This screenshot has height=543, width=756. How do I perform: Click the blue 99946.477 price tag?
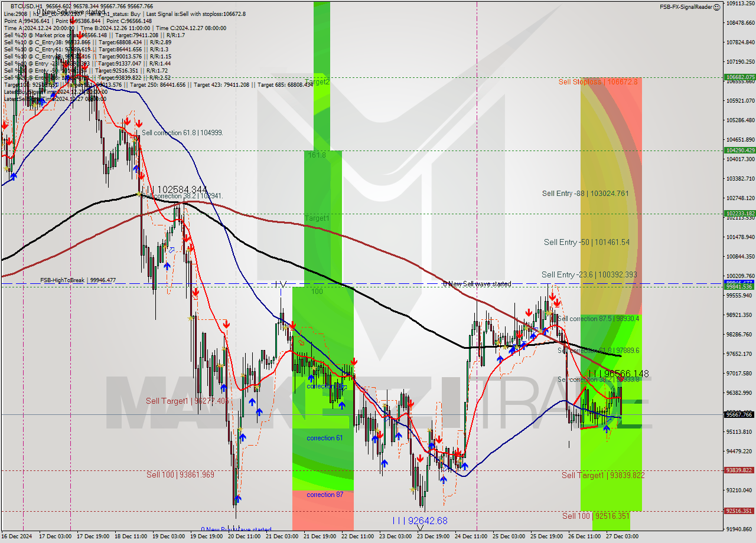click(x=739, y=282)
